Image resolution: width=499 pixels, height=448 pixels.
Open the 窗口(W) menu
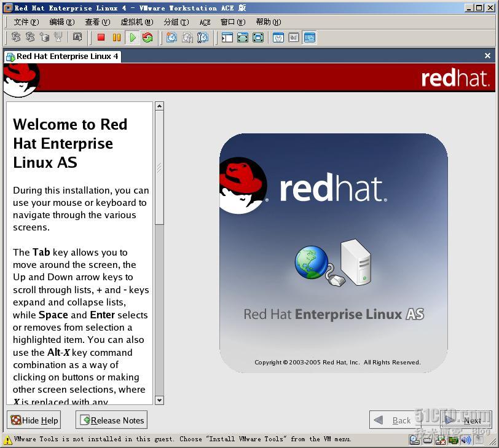[233, 22]
